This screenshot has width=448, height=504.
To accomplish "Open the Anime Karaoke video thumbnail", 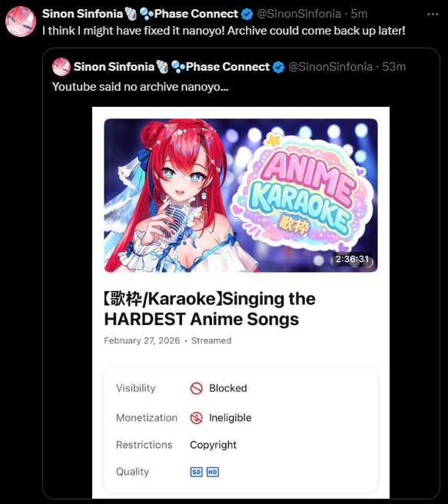I will [241, 195].
